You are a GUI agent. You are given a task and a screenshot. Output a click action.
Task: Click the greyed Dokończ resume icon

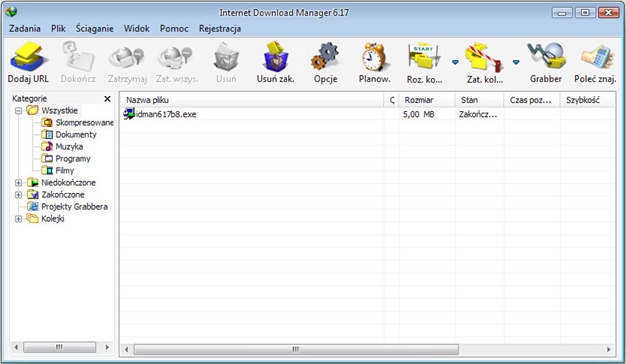[x=78, y=57]
